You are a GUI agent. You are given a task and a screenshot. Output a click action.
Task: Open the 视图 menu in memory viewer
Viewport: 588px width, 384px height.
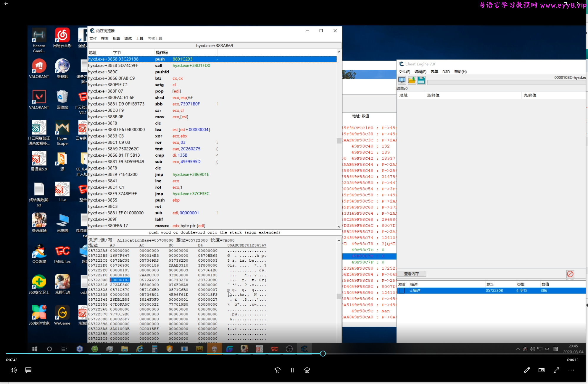pyautogui.click(x=116, y=38)
